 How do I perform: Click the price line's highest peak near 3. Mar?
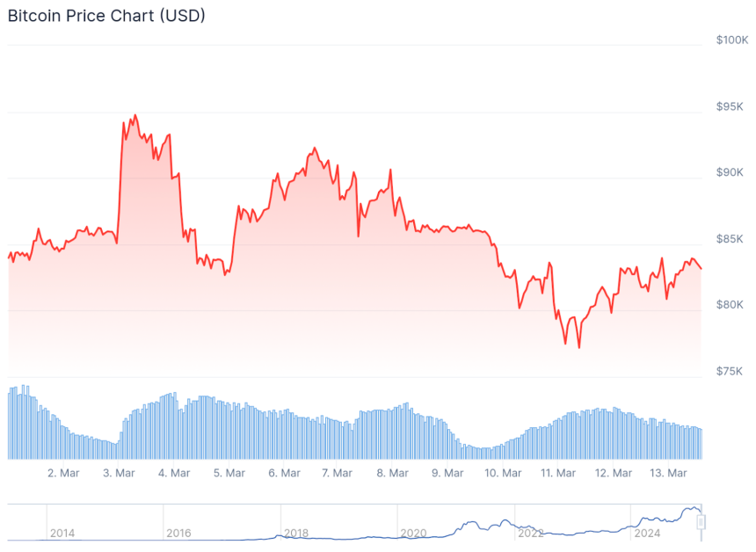pos(134,115)
